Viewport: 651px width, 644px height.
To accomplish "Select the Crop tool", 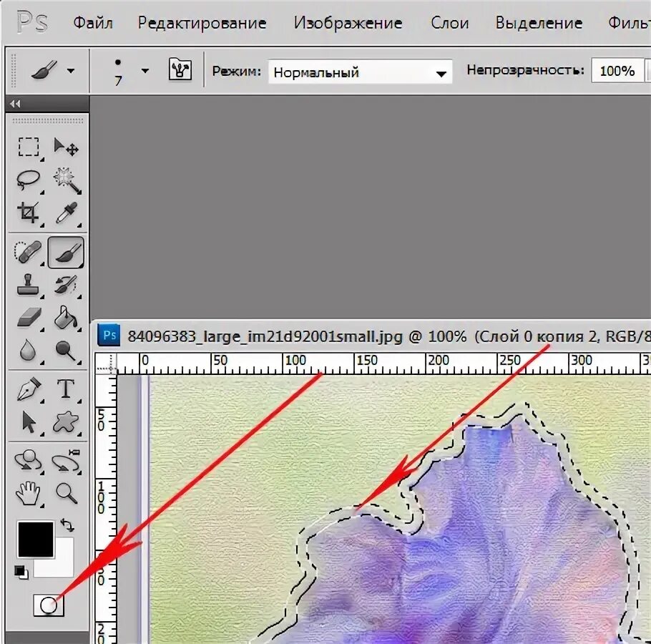I will [28, 213].
